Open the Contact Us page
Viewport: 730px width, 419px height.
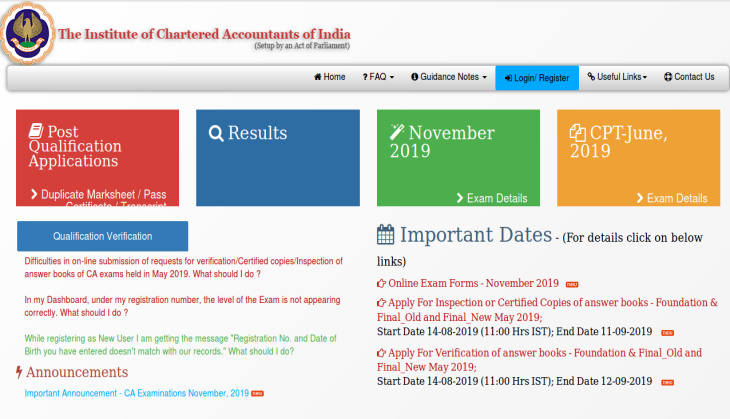(x=689, y=77)
